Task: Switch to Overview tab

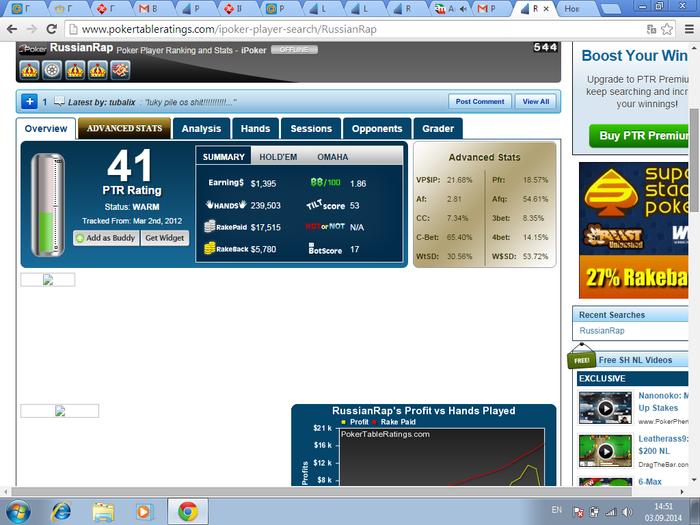Action: click(46, 129)
